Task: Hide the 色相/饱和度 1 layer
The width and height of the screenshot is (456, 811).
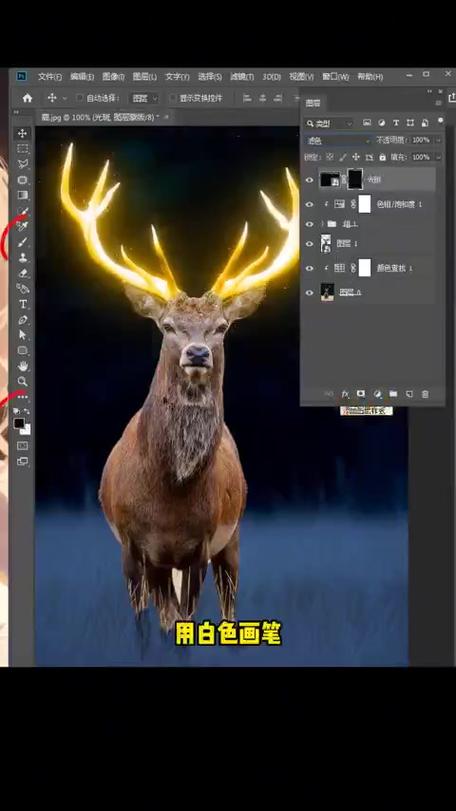Action: tap(309, 204)
